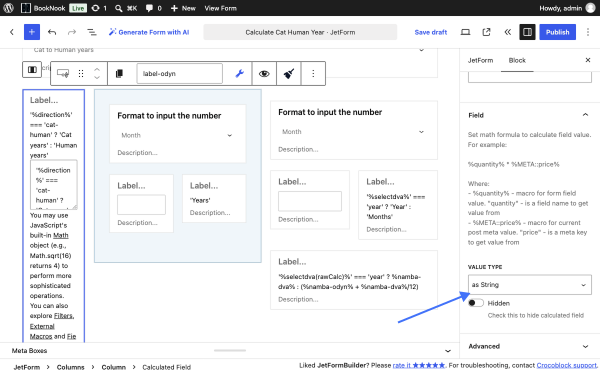
Task: Open the block toolbar three-dot options
Action: [313, 73]
